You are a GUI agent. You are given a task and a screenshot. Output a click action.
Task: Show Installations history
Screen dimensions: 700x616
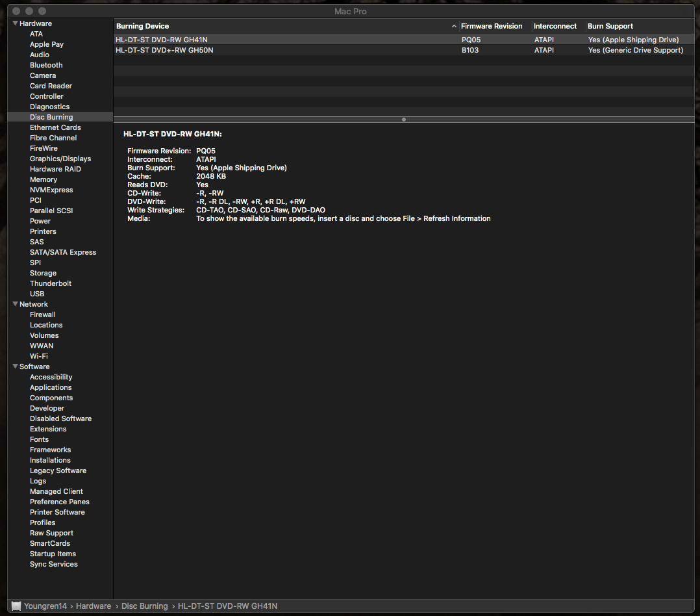click(x=50, y=460)
